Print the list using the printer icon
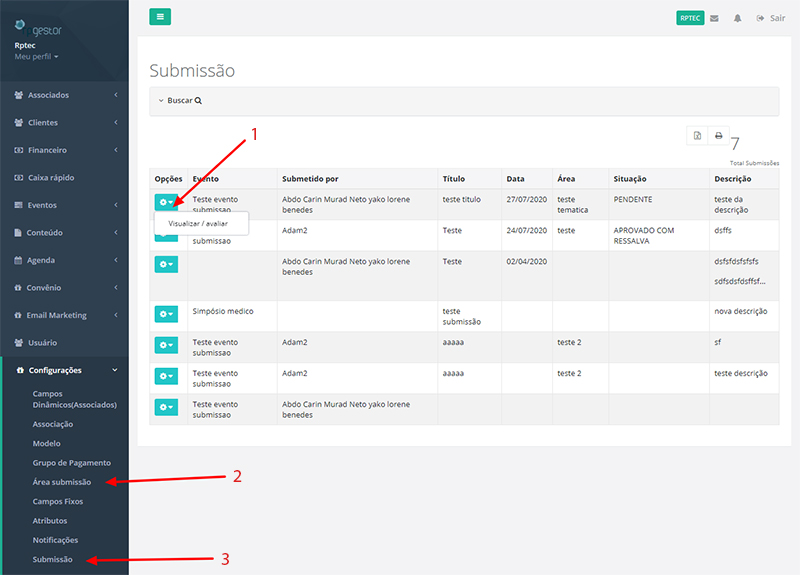The image size is (800, 575). pos(718,136)
